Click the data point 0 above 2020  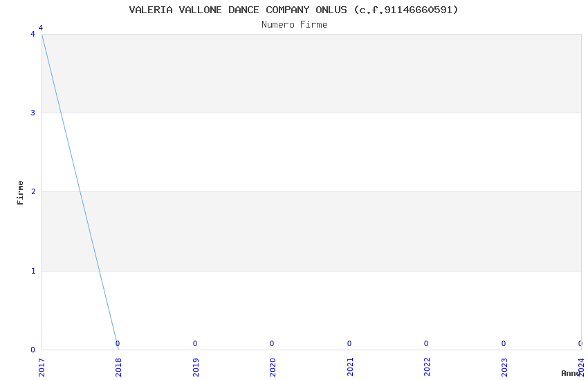click(x=272, y=343)
